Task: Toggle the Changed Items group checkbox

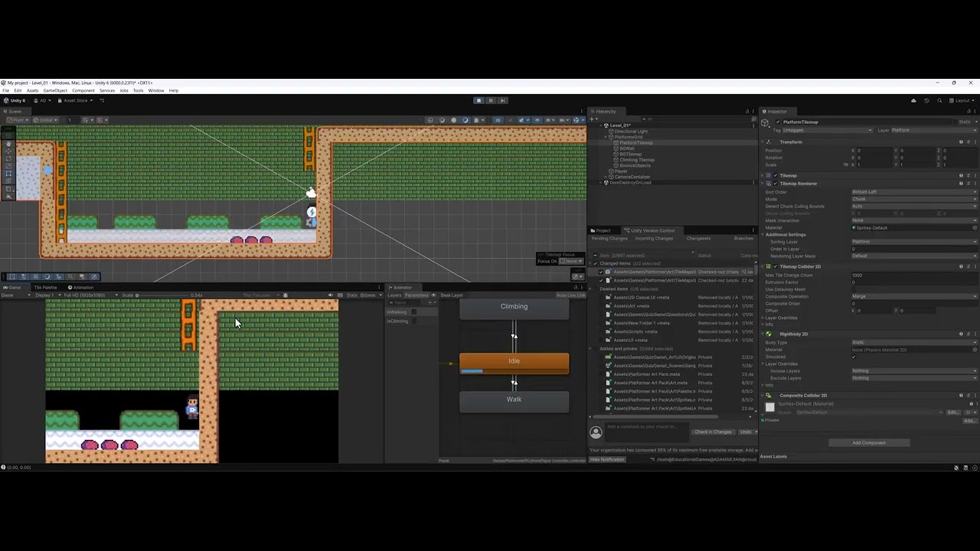Action: tap(595, 263)
